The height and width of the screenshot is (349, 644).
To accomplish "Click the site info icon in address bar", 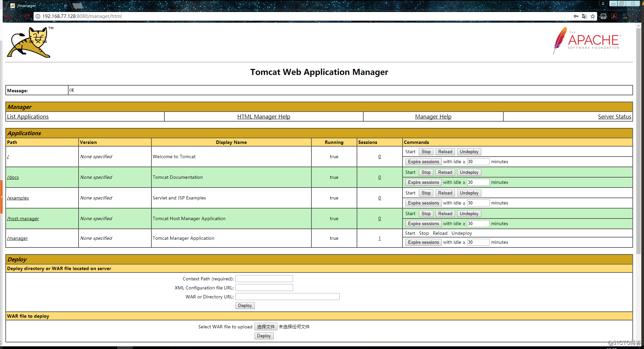I will [x=38, y=16].
